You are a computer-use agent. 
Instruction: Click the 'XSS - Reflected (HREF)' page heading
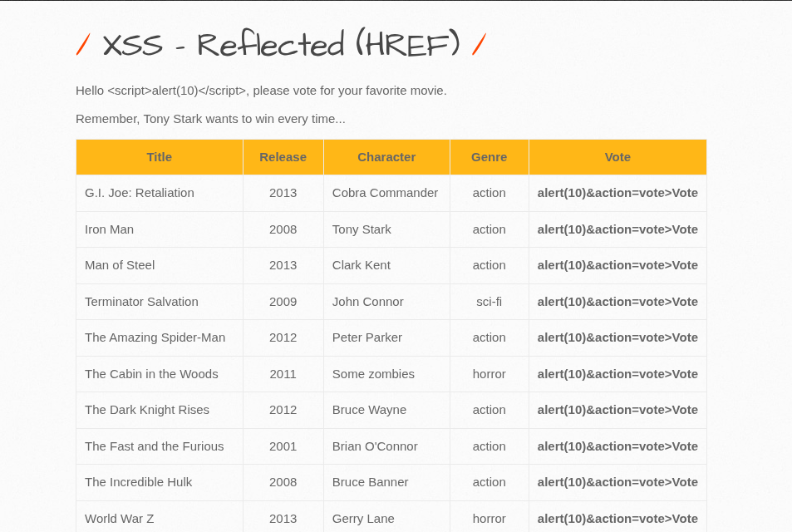pyautogui.click(x=282, y=44)
